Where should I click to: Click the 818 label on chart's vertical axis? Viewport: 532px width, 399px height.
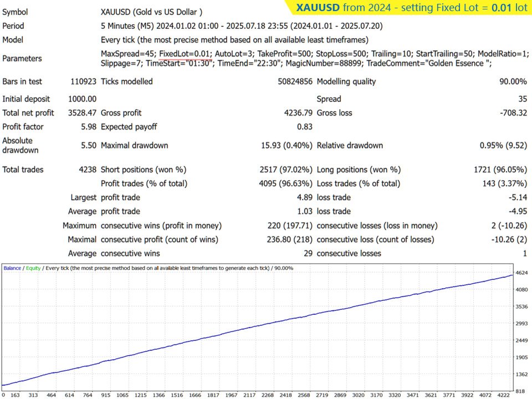pyautogui.click(x=520, y=391)
